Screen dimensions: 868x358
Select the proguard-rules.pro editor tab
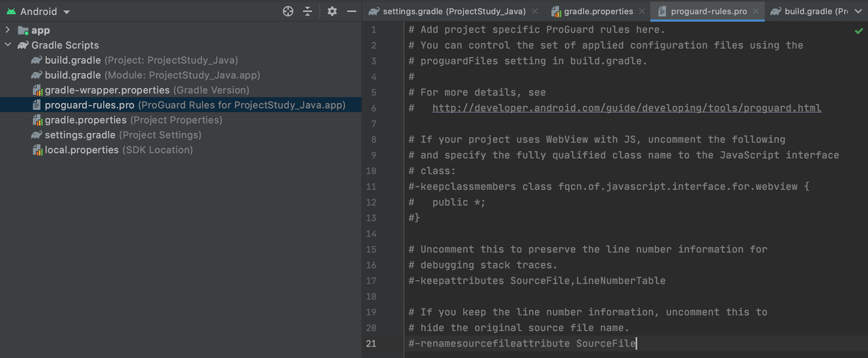(x=709, y=11)
